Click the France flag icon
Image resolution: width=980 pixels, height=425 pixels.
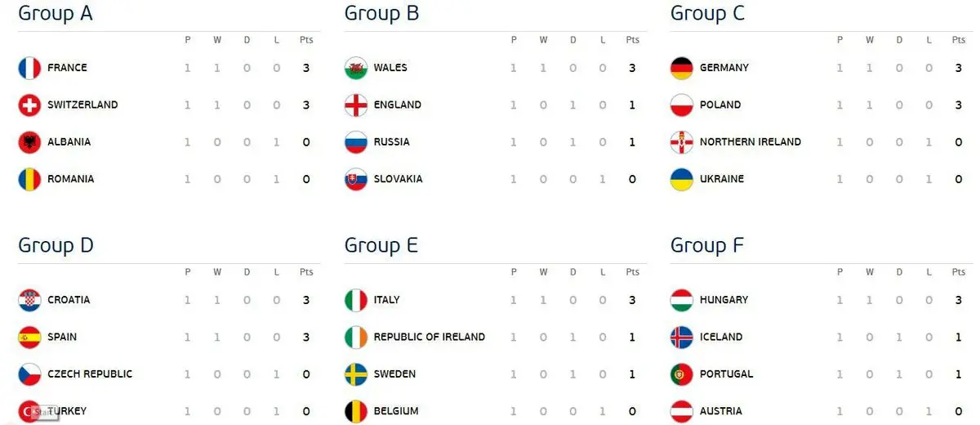(x=29, y=68)
